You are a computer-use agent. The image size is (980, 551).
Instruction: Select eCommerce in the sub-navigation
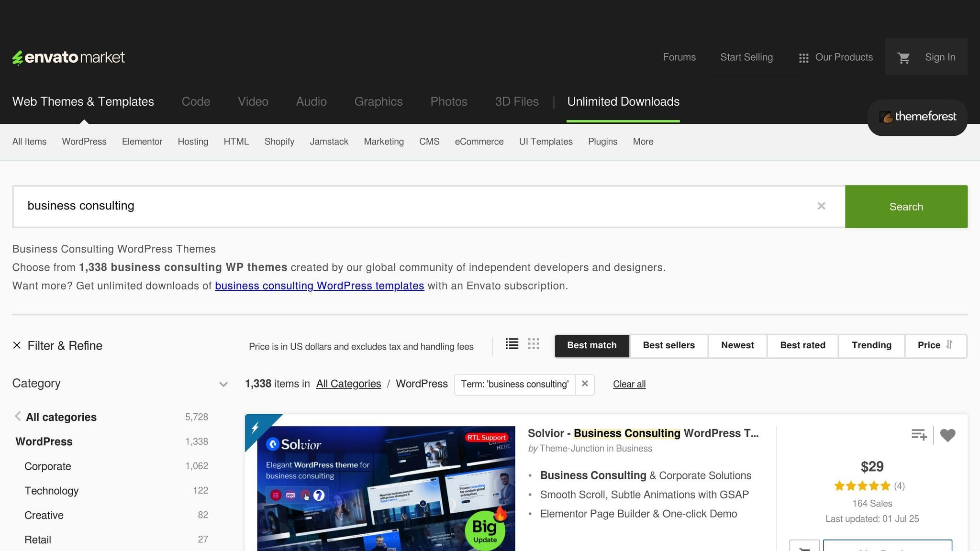(x=479, y=142)
